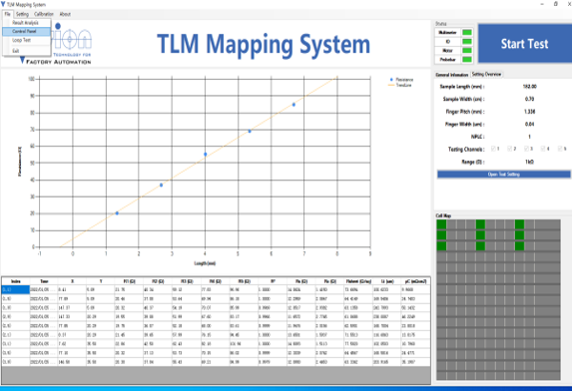This screenshot has width=573, height=392.
Task: Click the Probebar status label
Action: 447,60
